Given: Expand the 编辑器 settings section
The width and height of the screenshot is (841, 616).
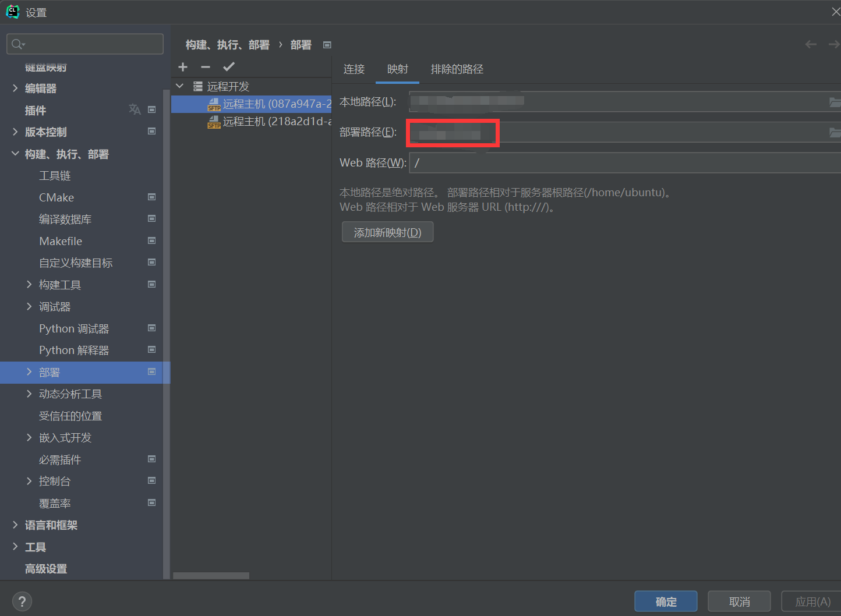Looking at the screenshot, I should 15,88.
